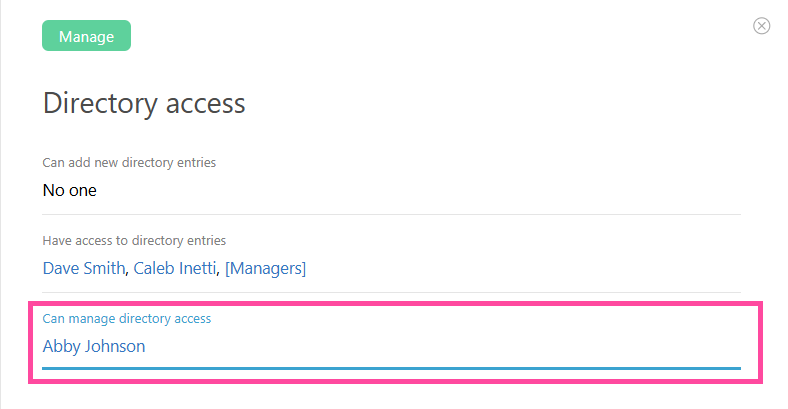This screenshot has width=788, height=409.
Task: Open Dave Smith's profile link
Action: click(84, 268)
